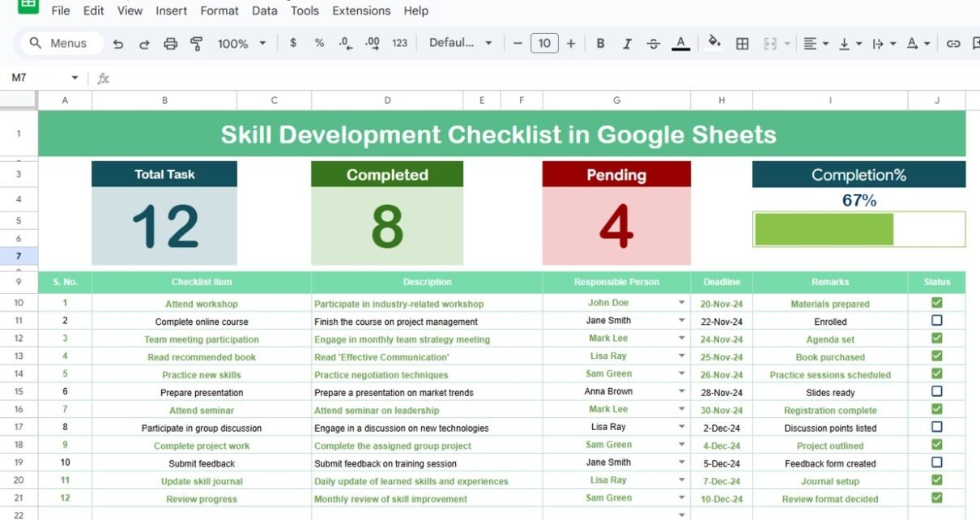This screenshot has width=980, height=520.
Task: Open Jane Smith dropdown in row 11
Action: 682,321
